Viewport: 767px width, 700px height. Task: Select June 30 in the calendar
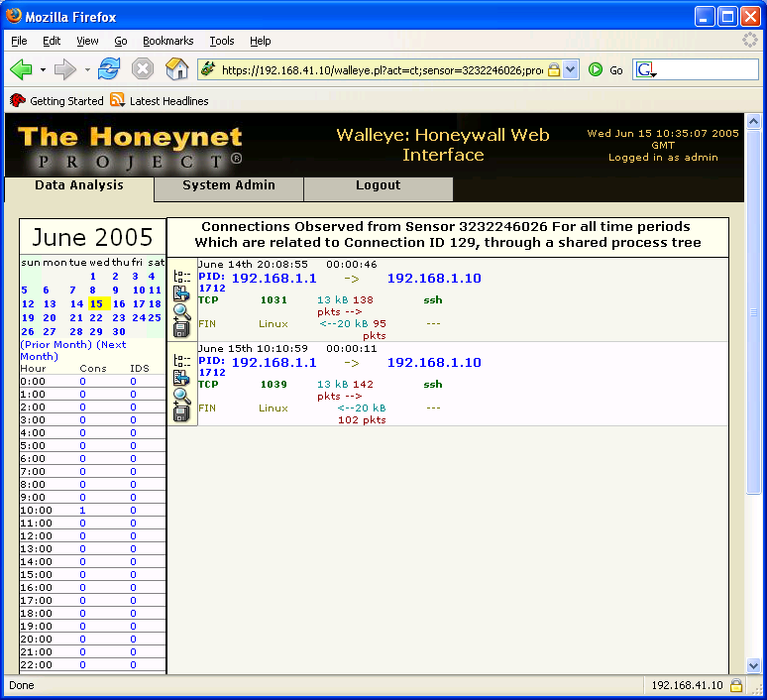pos(119,332)
